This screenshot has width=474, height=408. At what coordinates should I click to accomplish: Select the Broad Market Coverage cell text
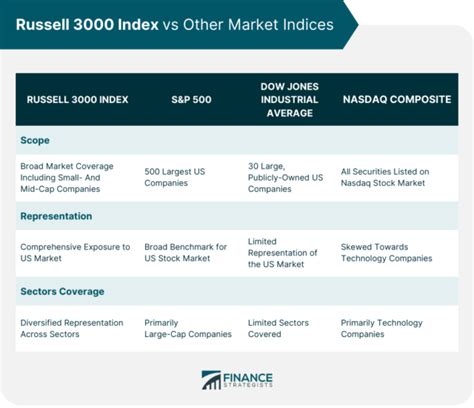tap(67, 178)
